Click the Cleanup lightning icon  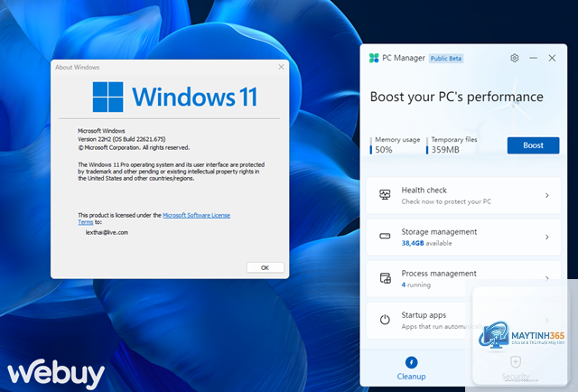411,362
